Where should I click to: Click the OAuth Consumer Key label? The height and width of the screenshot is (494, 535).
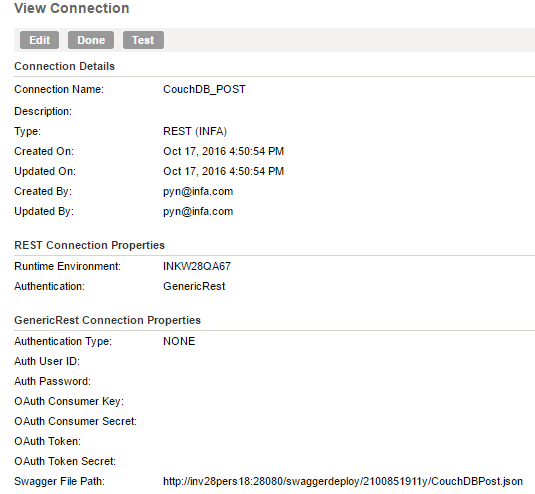click(69, 401)
